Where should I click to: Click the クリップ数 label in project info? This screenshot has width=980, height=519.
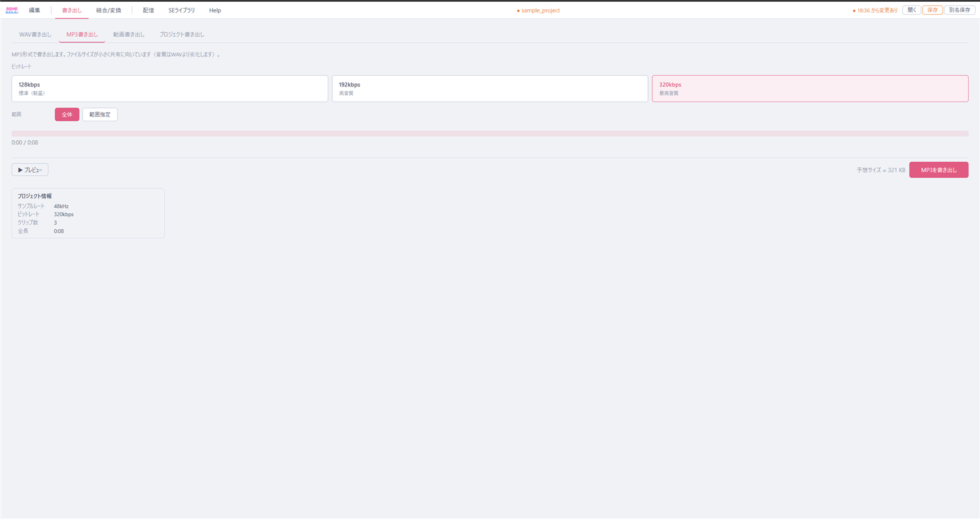click(28, 222)
